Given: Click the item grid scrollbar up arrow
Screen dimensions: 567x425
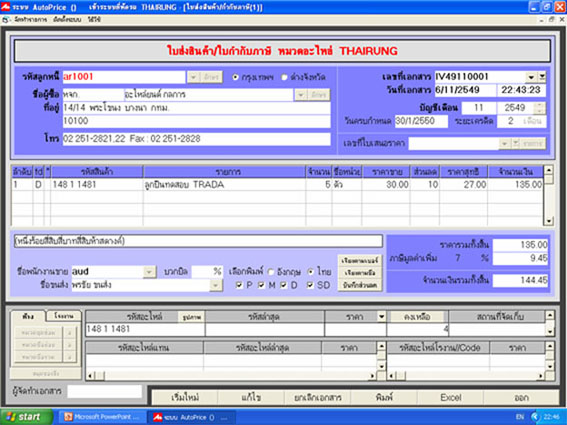Looking at the screenshot, I should [549, 170].
